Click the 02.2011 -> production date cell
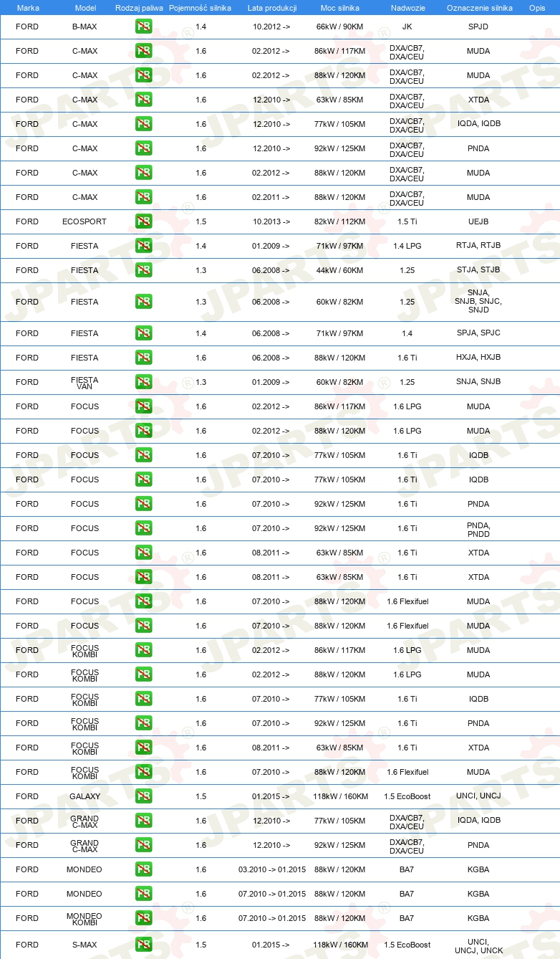 tap(271, 197)
